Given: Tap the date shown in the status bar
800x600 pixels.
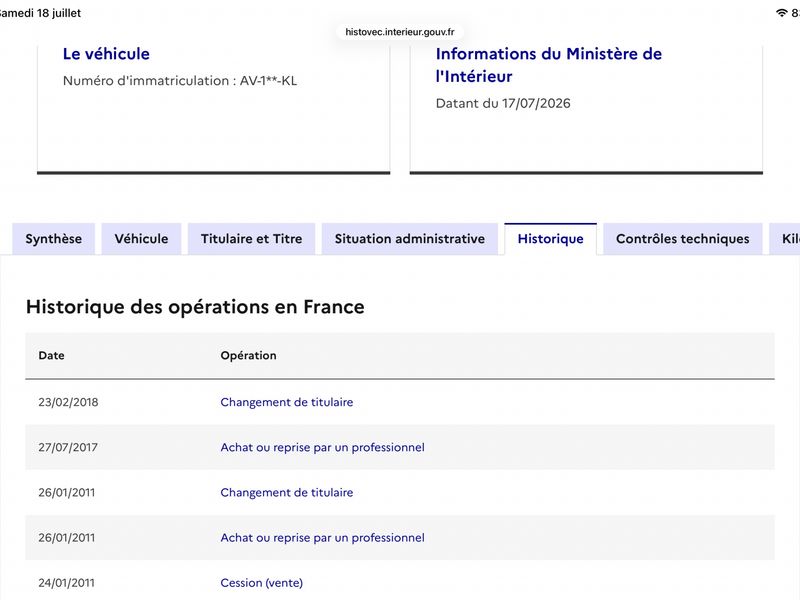Looking at the screenshot, I should point(40,13).
